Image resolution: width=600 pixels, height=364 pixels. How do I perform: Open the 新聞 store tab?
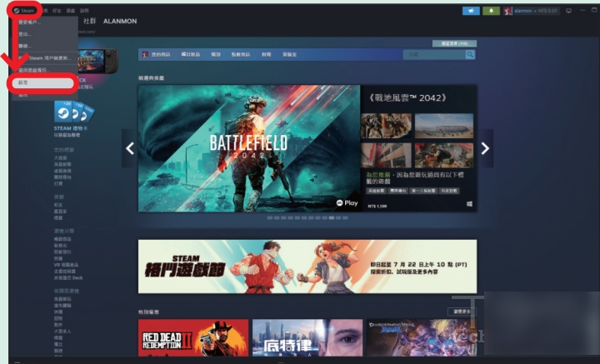pyautogui.click(x=266, y=55)
